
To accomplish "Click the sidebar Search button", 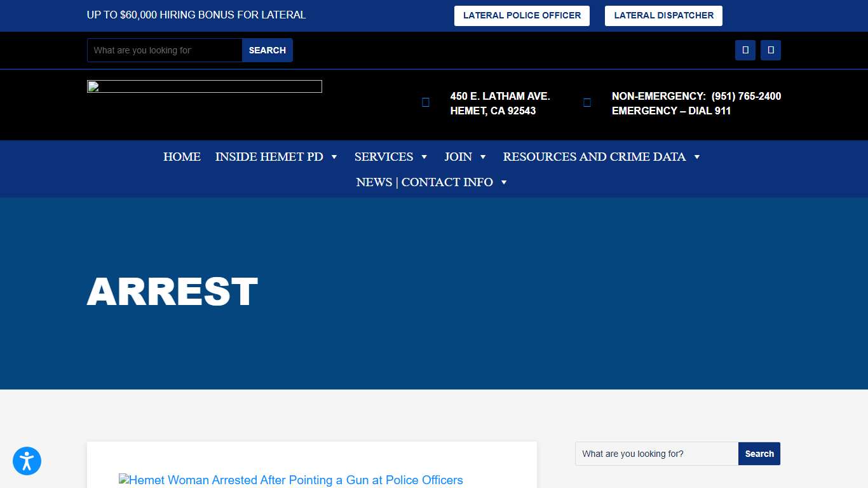I will click(759, 454).
